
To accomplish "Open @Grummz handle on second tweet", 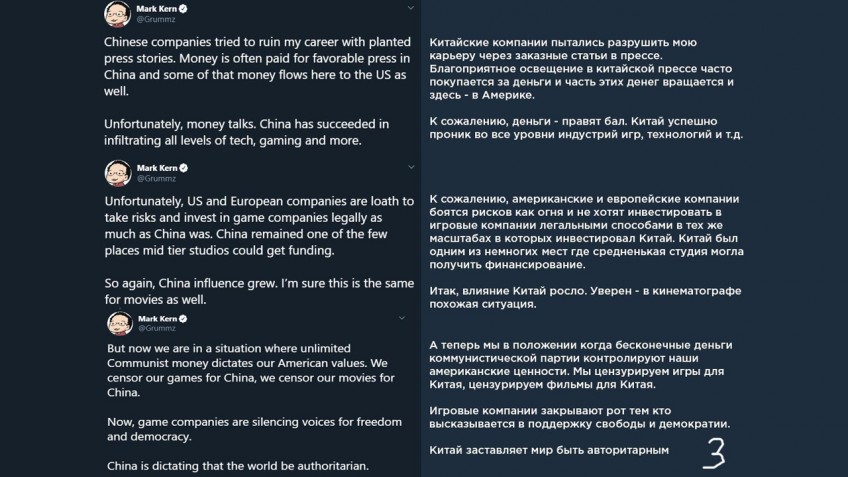I will point(156,178).
